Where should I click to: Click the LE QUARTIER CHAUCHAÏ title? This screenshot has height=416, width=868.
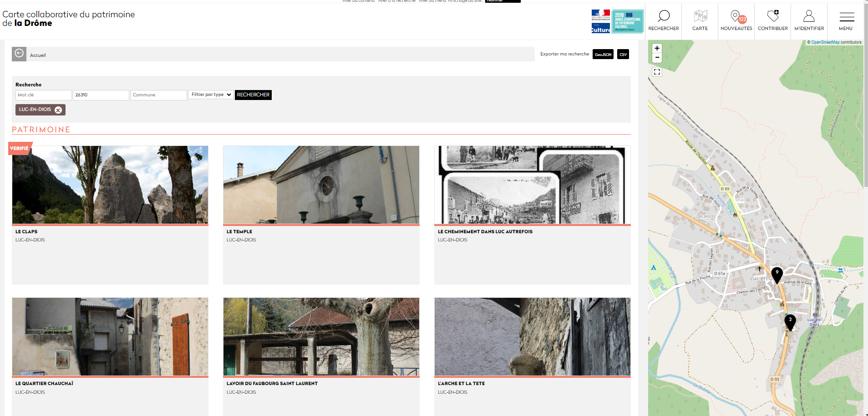click(x=44, y=384)
